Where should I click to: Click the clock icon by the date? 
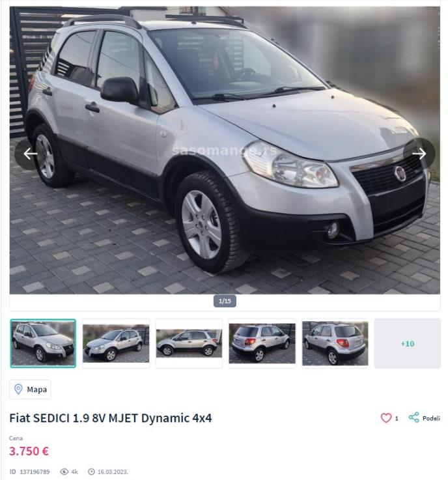click(x=91, y=472)
